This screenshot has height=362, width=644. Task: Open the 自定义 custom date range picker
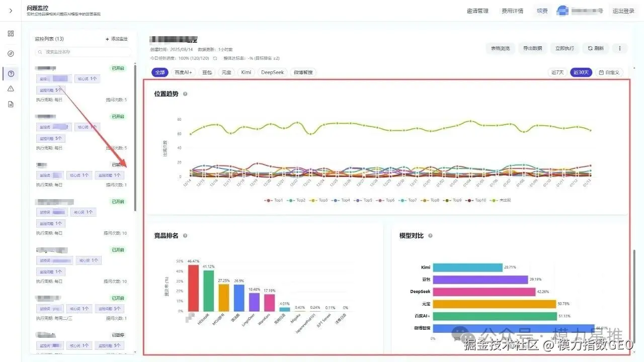[609, 72]
